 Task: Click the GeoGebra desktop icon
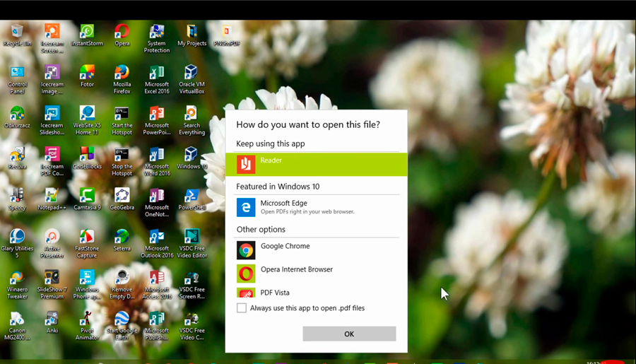coord(122,199)
